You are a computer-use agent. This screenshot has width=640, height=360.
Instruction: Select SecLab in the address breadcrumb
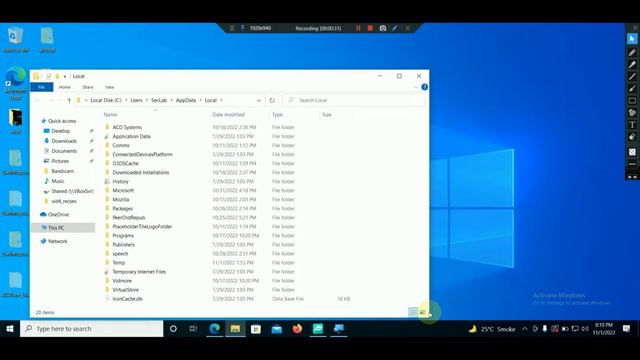(x=159, y=100)
